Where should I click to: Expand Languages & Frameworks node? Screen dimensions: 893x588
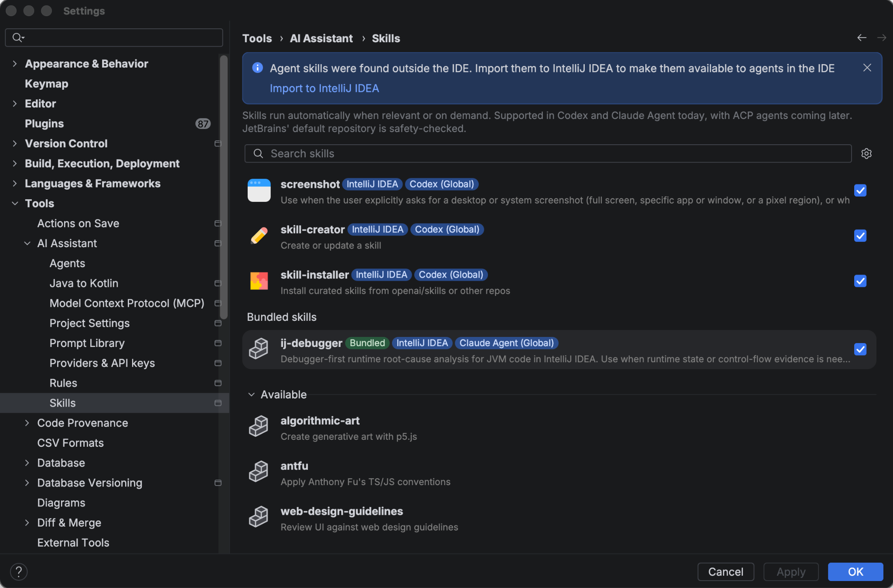click(x=15, y=184)
